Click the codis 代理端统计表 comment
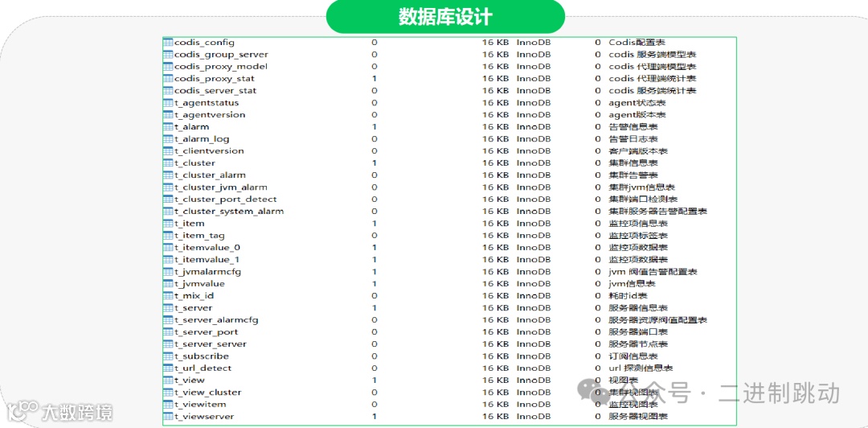The height and width of the screenshot is (428, 868). pos(652,79)
